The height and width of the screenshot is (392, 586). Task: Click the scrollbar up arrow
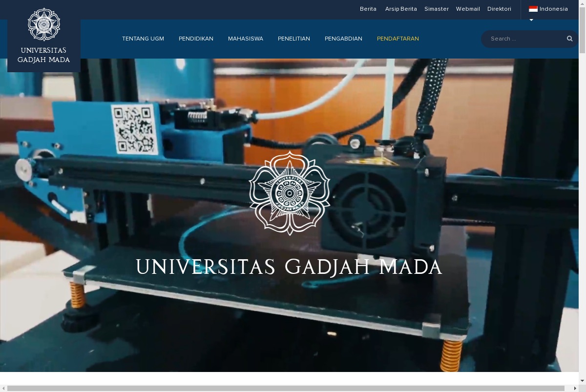pyautogui.click(x=582, y=3)
